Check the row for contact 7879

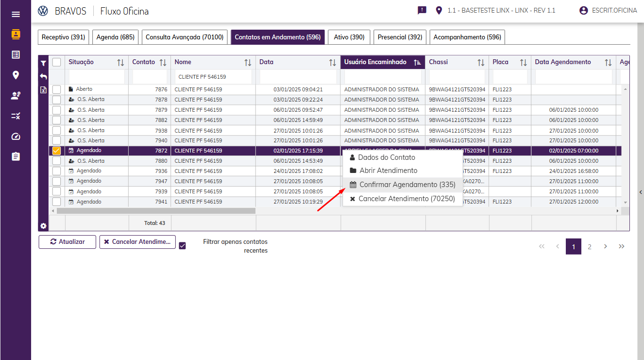click(x=57, y=110)
